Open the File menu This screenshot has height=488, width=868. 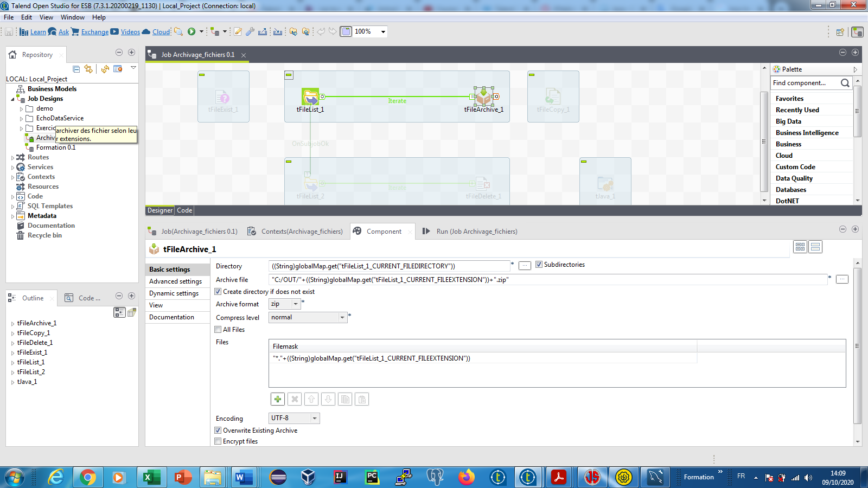[x=9, y=17]
